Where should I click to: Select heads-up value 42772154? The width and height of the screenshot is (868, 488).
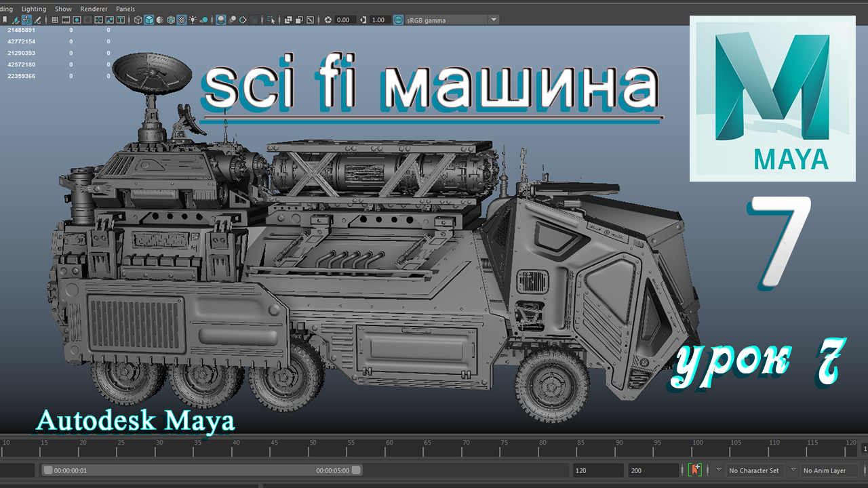point(21,41)
